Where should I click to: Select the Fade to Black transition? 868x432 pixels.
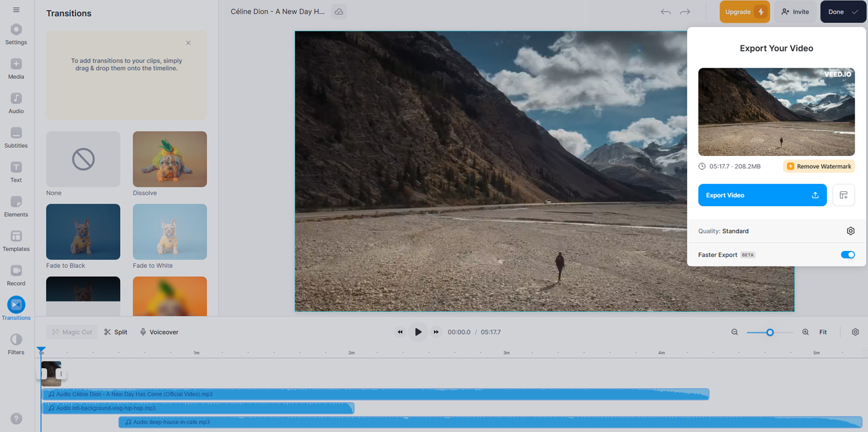point(83,232)
